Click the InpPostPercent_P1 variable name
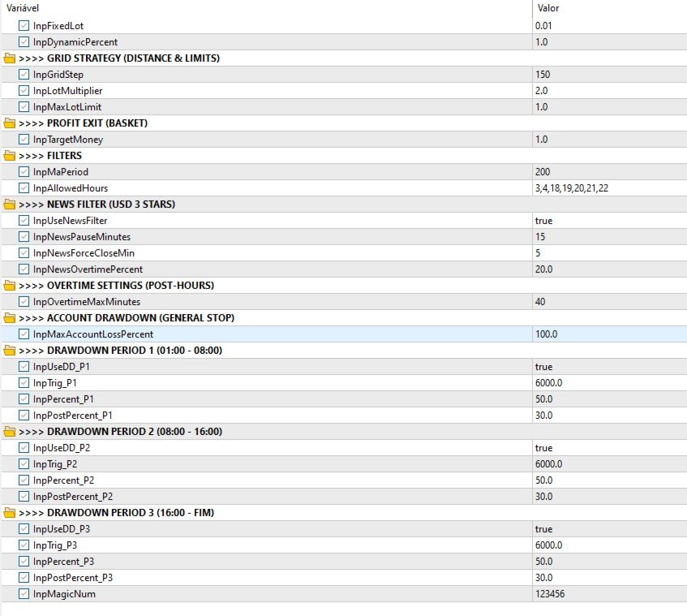The height and width of the screenshot is (616, 687). [73, 416]
